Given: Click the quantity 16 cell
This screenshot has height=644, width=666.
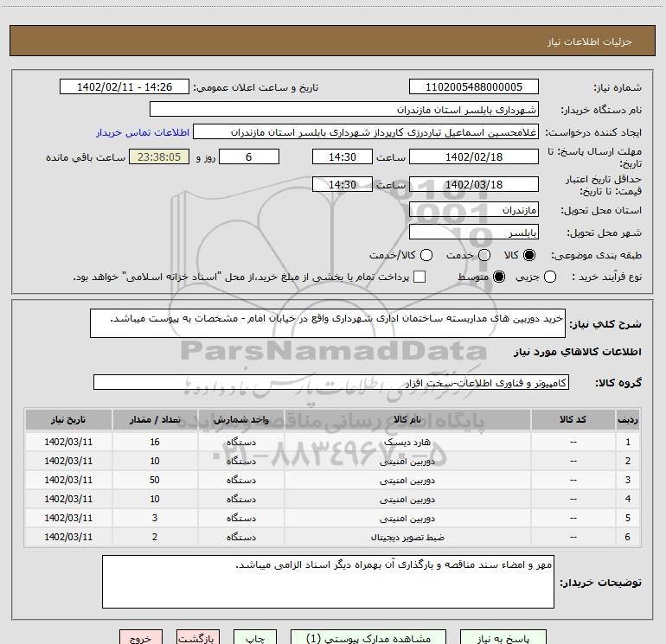Looking at the screenshot, I should click(155, 442).
